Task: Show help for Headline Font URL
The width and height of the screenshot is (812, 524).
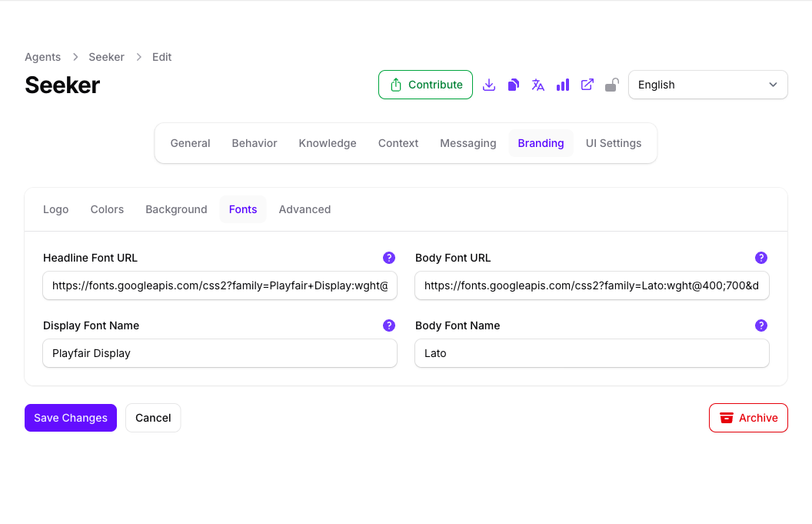Action: pos(389,258)
